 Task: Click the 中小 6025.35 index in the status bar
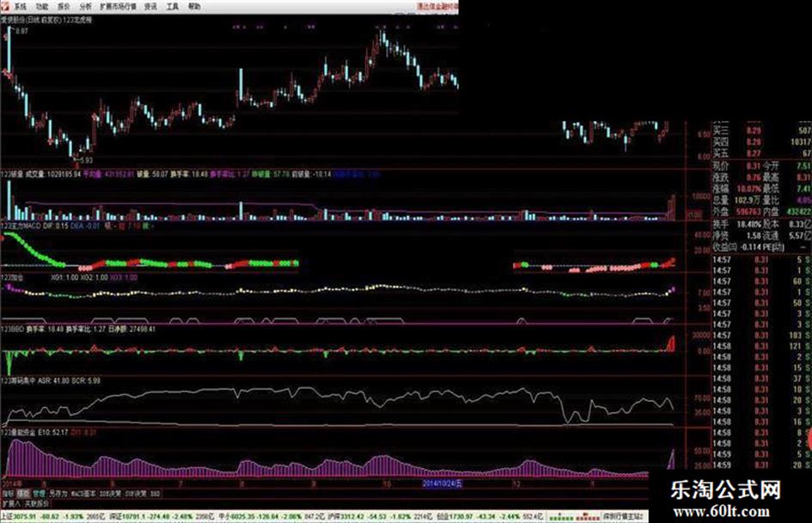click(x=236, y=516)
